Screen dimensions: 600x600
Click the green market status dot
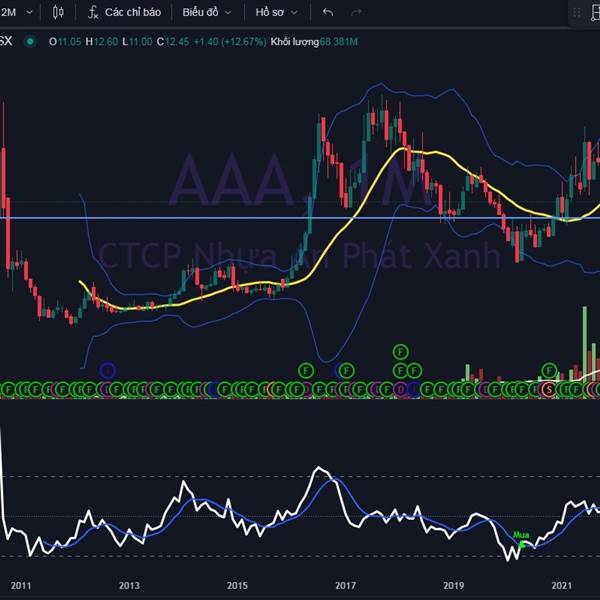pyautogui.click(x=30, y=41)
